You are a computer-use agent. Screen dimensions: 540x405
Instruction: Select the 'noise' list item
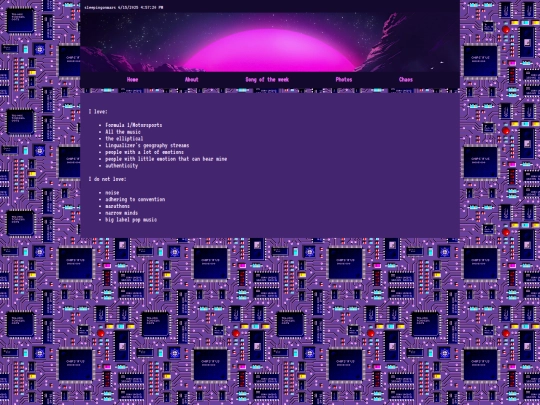[112, 193]
